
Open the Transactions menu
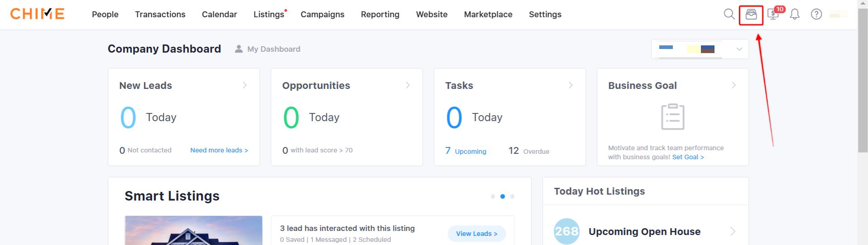click(160, 15)
